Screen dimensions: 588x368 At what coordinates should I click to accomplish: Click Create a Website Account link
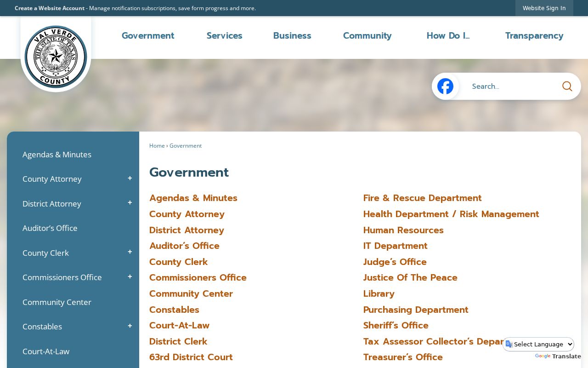(x=50, y=8)
